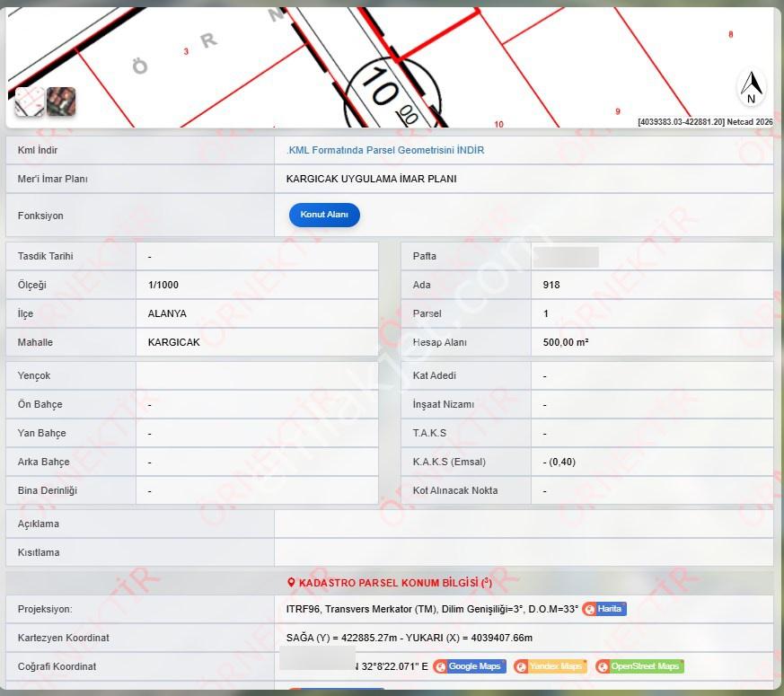Download parcel geometry in KML format

coord(385,150)
